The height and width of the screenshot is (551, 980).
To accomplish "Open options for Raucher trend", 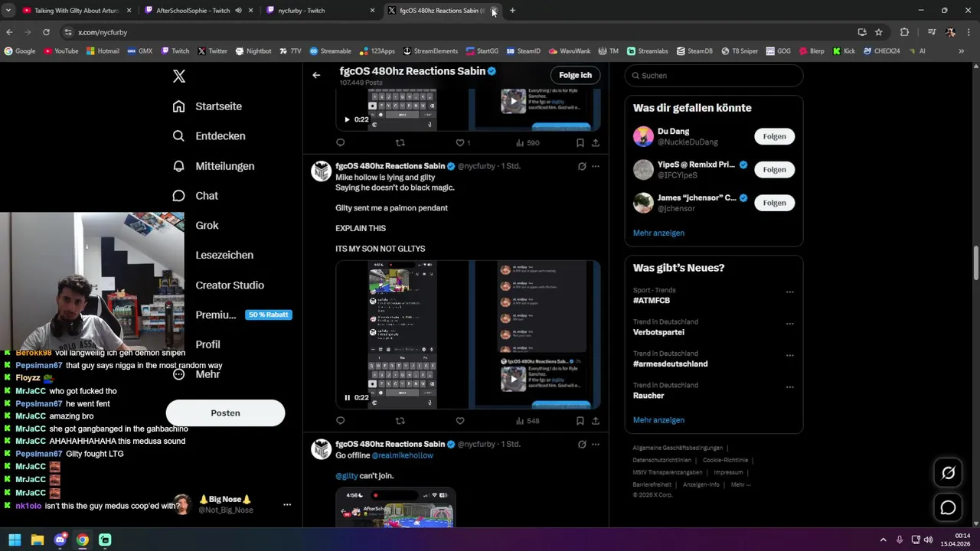I will 789,387.
